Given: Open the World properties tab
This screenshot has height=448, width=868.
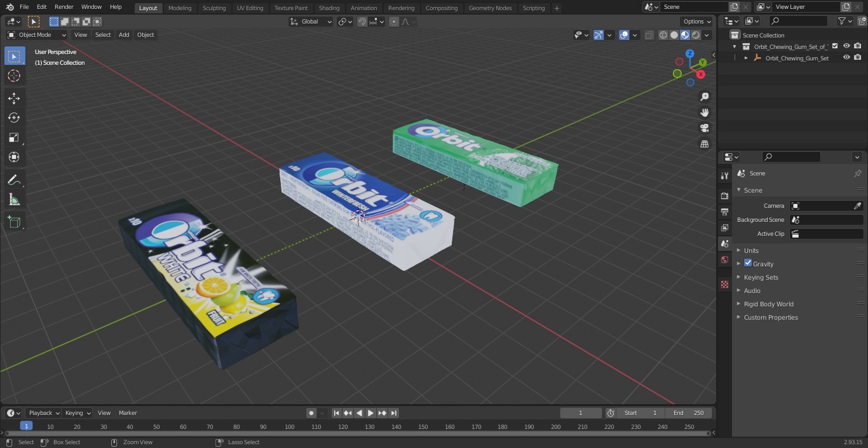Looking at the screenshot, I should [x=724, y=260].
